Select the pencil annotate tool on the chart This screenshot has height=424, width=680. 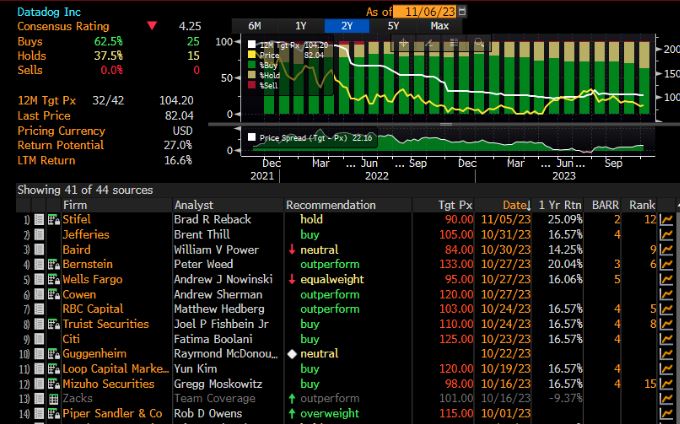[428, 42]
